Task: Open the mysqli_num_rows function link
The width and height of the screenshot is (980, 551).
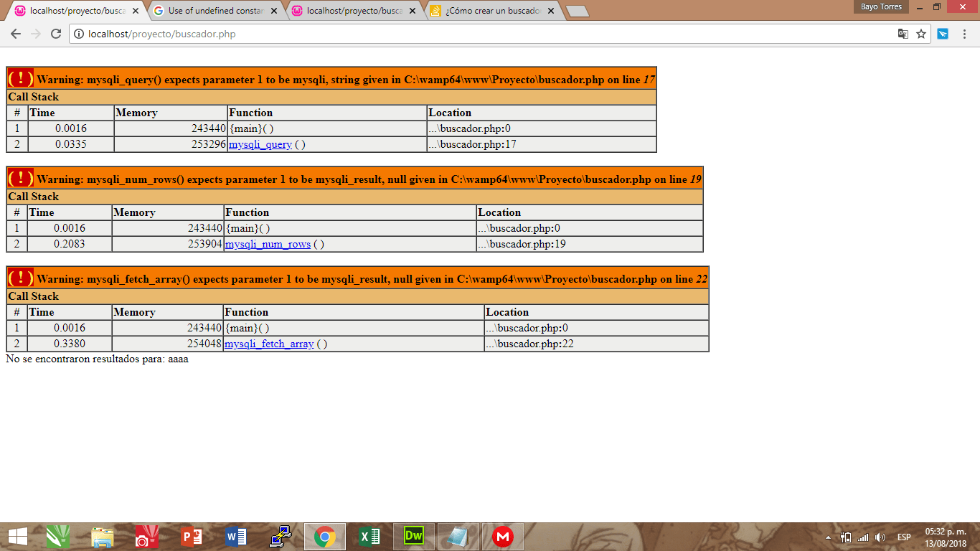Action: 268,244
